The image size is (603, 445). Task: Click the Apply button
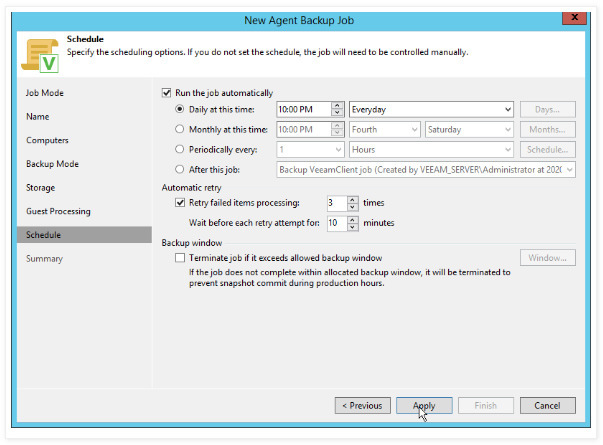(x=424, y=406)
